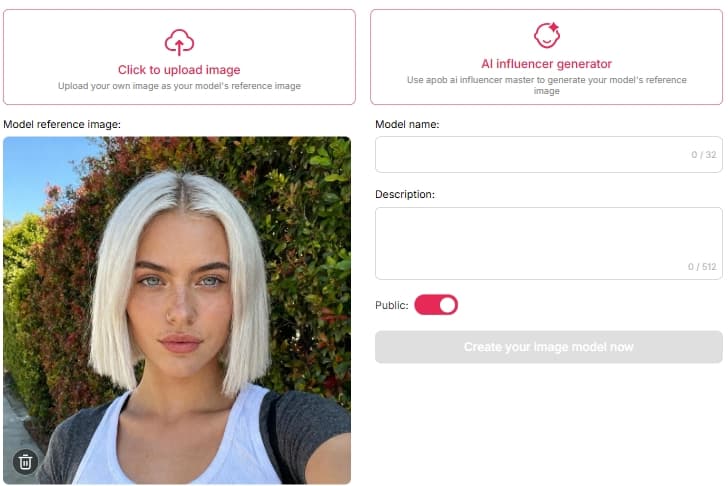This screenshot has height=486, width=728.
Task: Click the AI influencer smiley face icon
Action: (546, 35)
